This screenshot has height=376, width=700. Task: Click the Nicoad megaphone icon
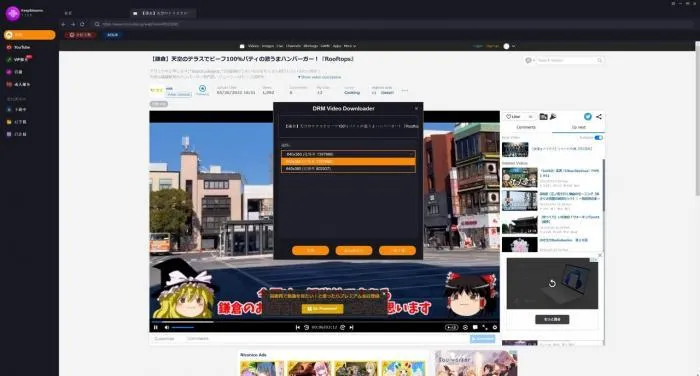(553, 117)
